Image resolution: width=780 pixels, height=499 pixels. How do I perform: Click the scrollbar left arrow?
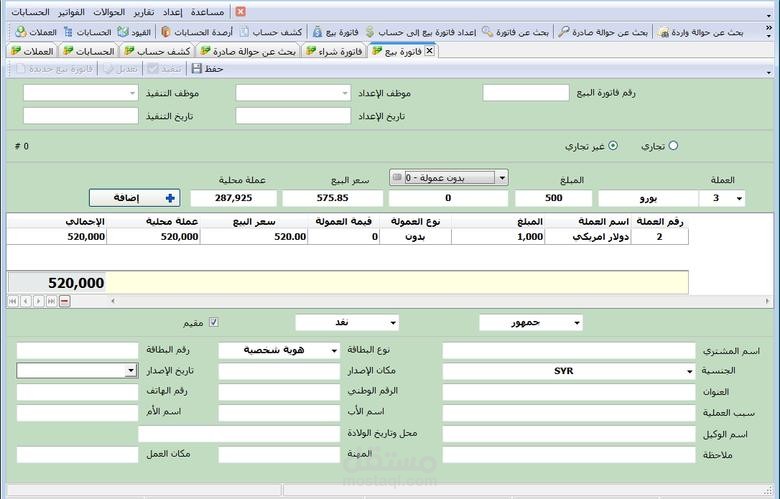tap(113, 301)
